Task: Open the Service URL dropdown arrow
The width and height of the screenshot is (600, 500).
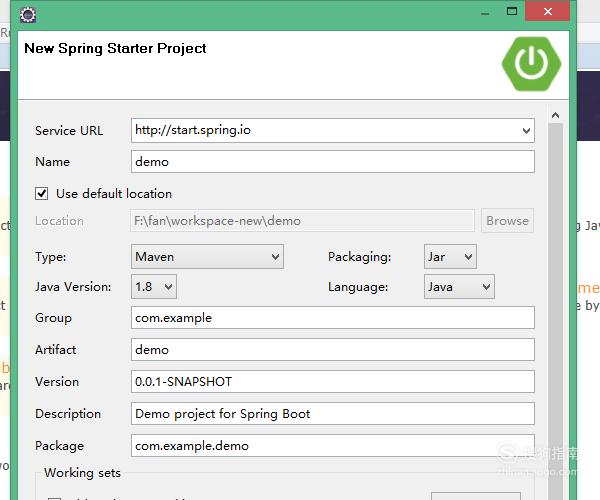Action: [x=526, y=131]
